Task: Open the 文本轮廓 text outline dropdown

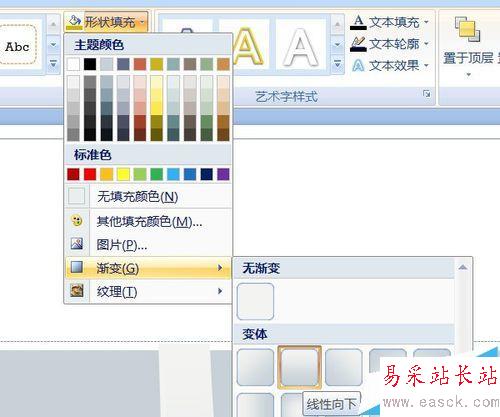Action: pyautogui.click(x=390, y=44)
